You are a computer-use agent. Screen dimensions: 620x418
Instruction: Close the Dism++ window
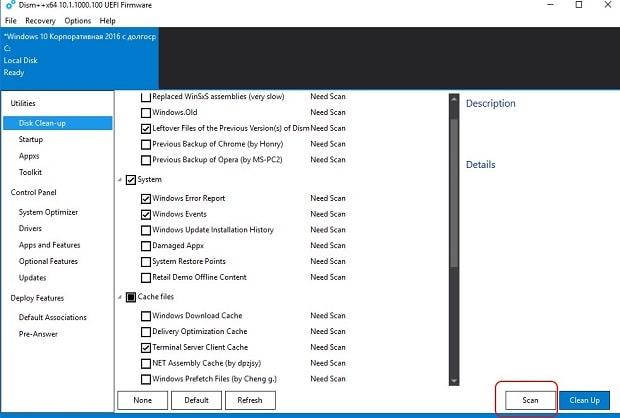[x=608, y=5]
